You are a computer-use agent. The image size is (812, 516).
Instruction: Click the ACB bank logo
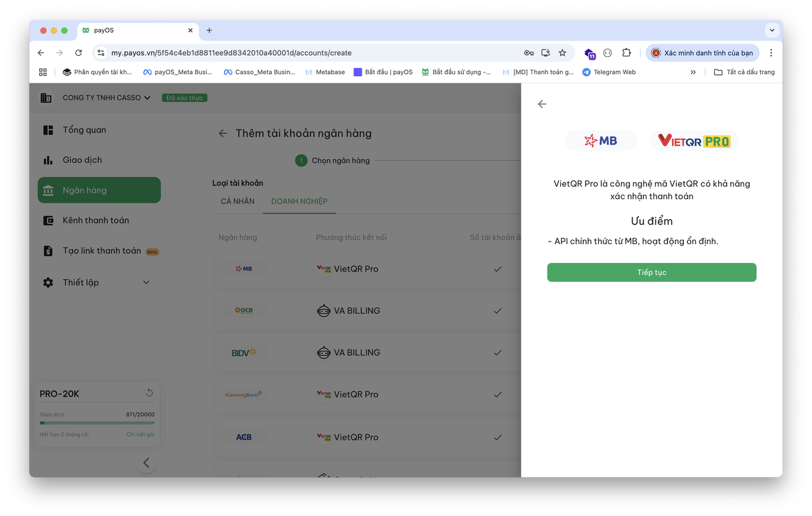[244, 437]
